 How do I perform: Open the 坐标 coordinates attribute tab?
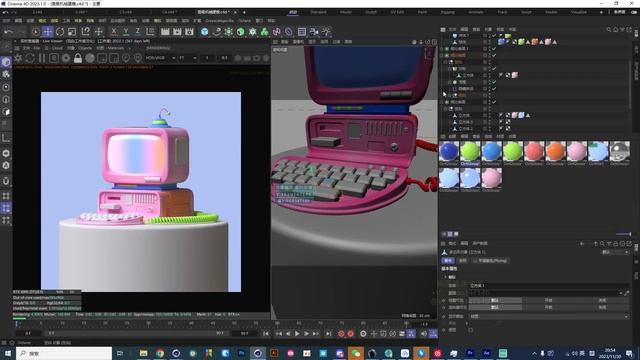click(x=462, y=260)
